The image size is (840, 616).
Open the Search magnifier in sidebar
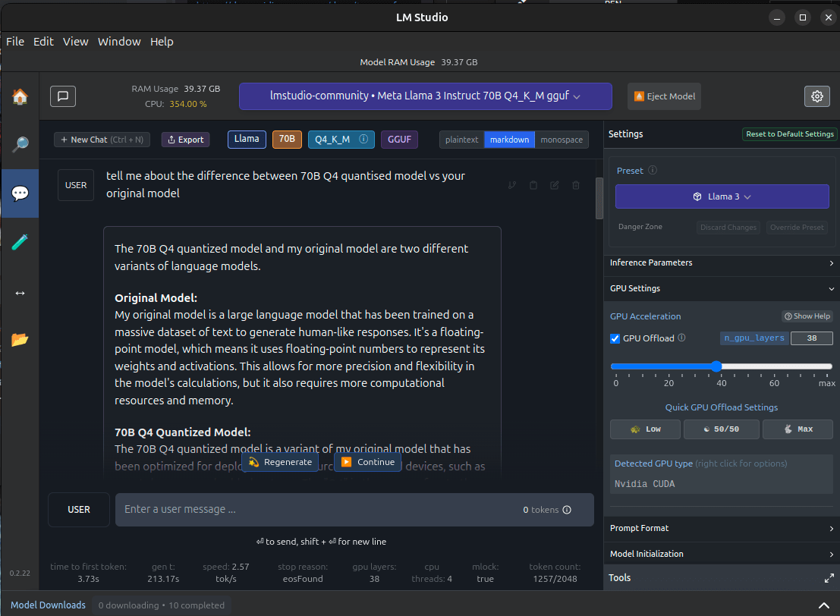(20, 143)
